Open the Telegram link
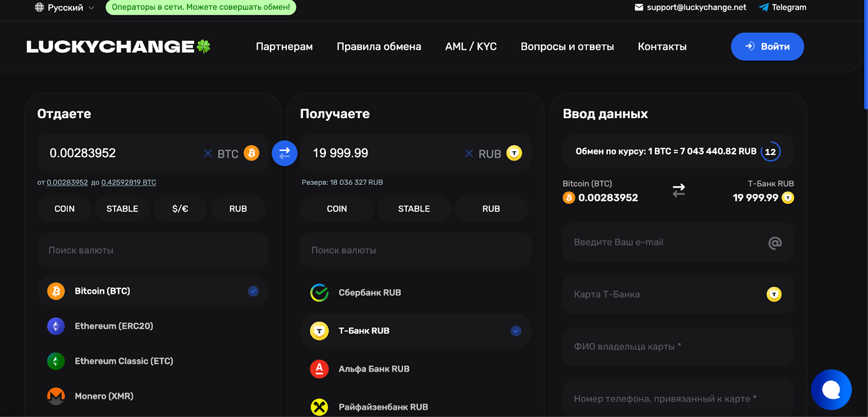 coord(789,7)
